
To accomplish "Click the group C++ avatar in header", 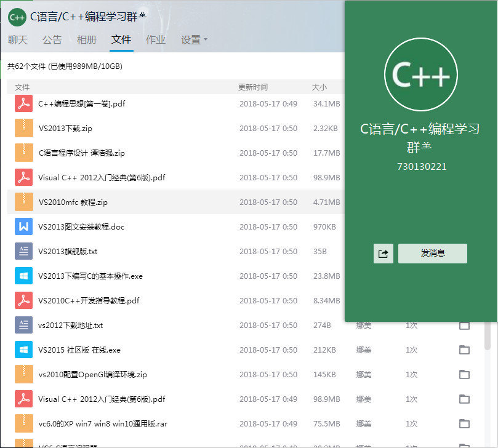I will [x=17, y=17].
